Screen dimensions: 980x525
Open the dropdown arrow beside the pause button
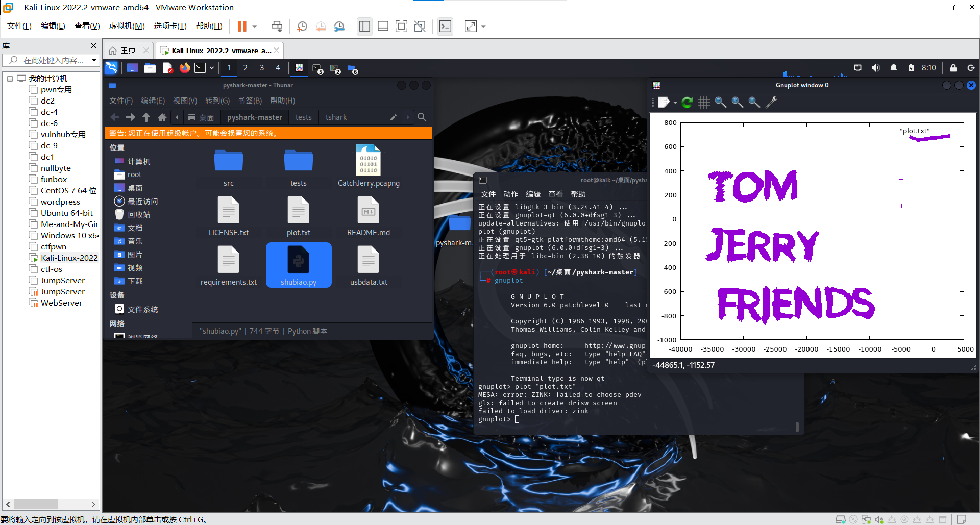coord(254,26)
